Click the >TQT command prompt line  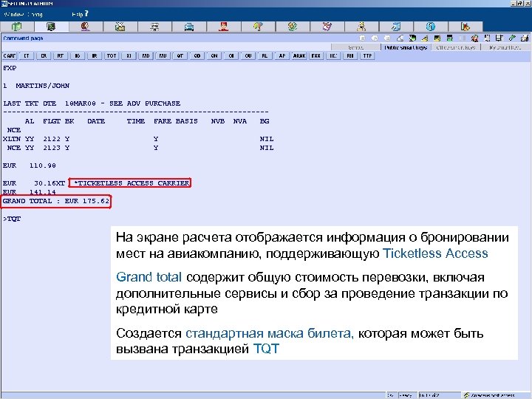[12, 219]
